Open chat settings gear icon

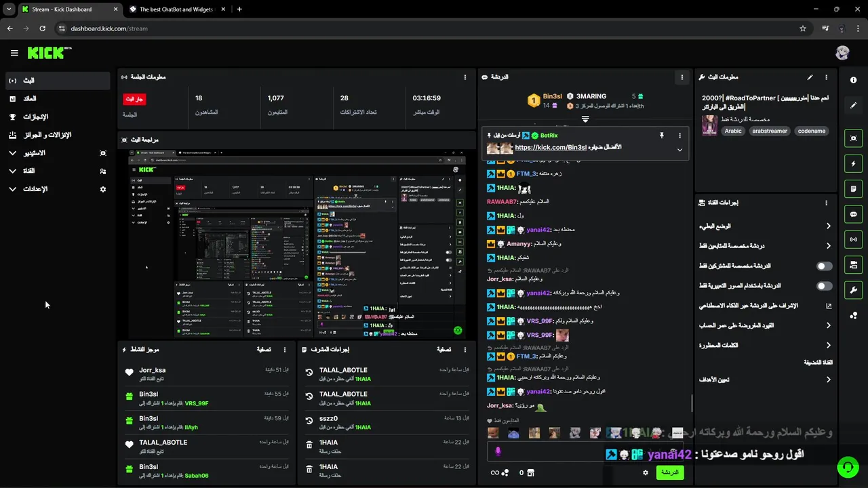[646, 472]
